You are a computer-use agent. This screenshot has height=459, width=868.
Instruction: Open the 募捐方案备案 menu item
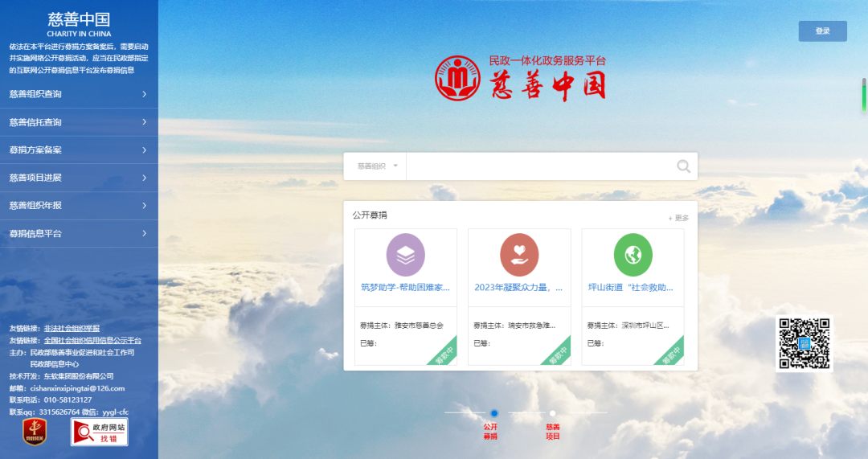click(79, 150)
